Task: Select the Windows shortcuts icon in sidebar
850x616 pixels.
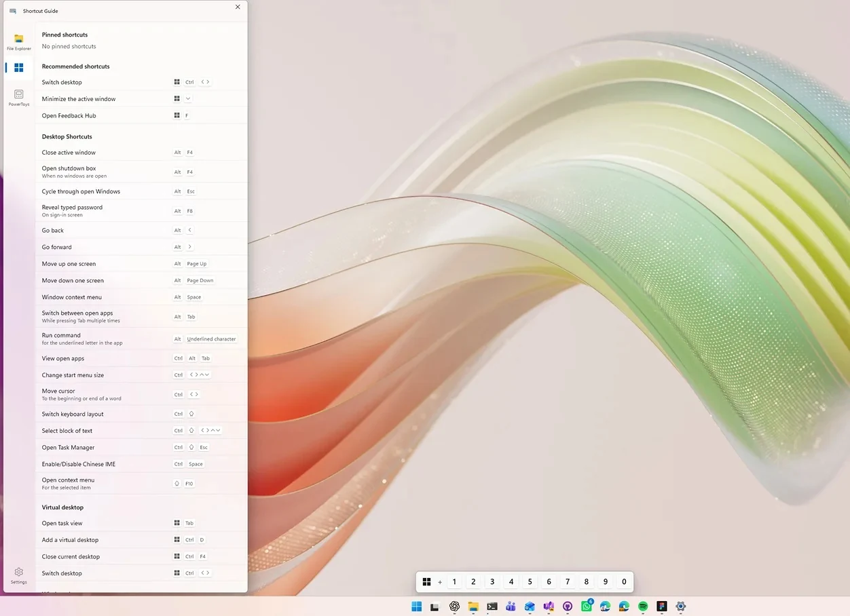Action: [19, 68]
